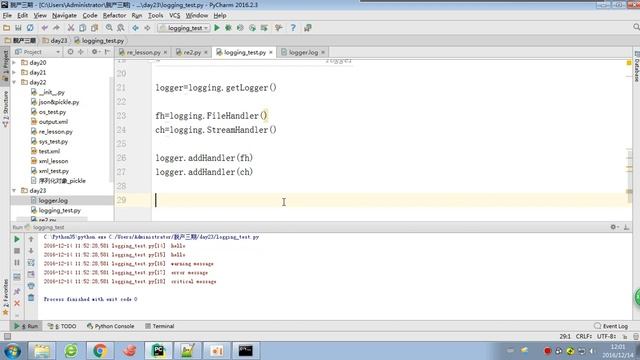Click the Stop square in Run panel
Viewport: 640px width, 360px height.
(x=17, y=251)
